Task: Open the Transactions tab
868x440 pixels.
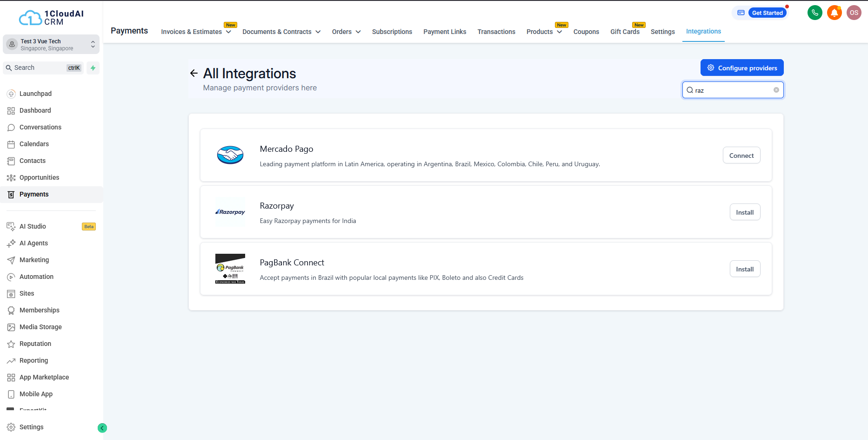Action: (x=496, y=32)
